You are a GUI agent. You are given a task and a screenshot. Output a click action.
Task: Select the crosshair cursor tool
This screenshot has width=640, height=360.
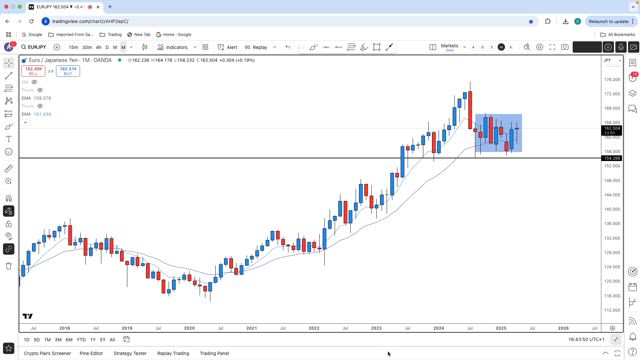pyautogui.click(x=9, y=63)
